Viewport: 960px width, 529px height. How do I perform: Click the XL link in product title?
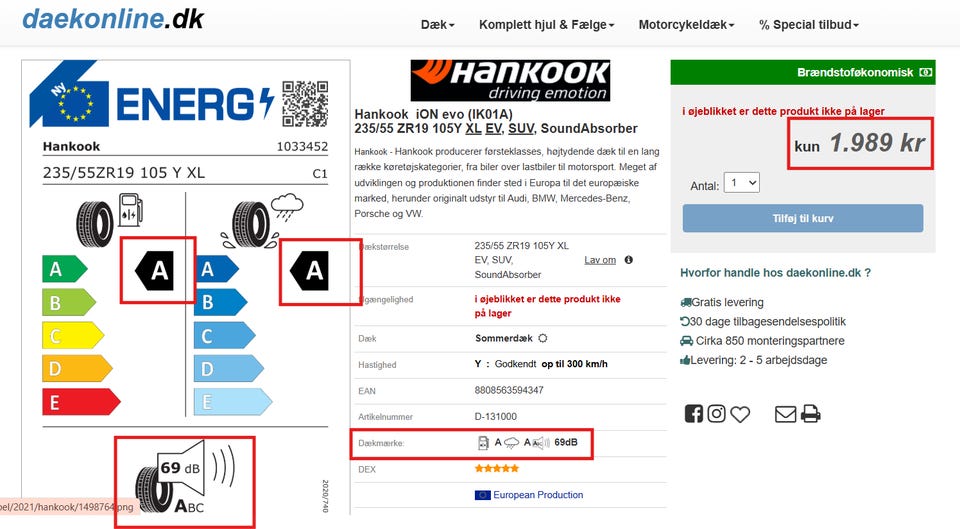point(473,129)
